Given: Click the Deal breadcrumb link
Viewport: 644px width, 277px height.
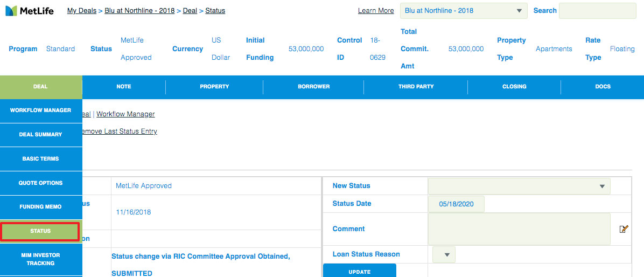Looking at the screenshot, I should (190, 11).
